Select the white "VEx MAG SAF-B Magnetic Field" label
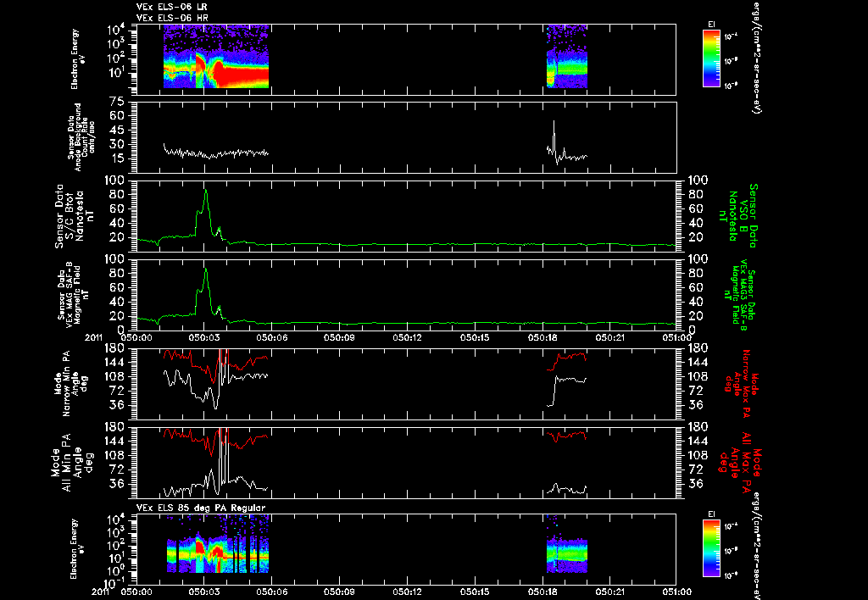The width and height of the screenshot is (868, 600). point(73,294)
